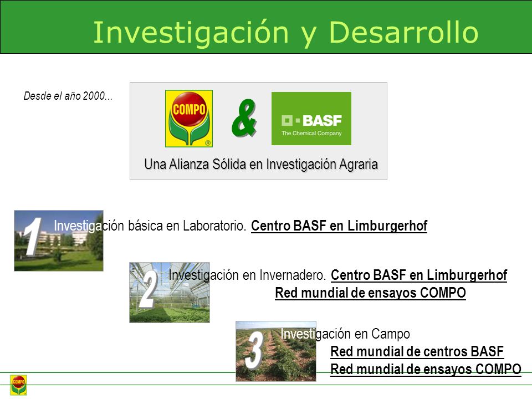Click the text Desde el año 2000...
The width and height of the screenshot is (532, 399).
click(x=68, y=96)
